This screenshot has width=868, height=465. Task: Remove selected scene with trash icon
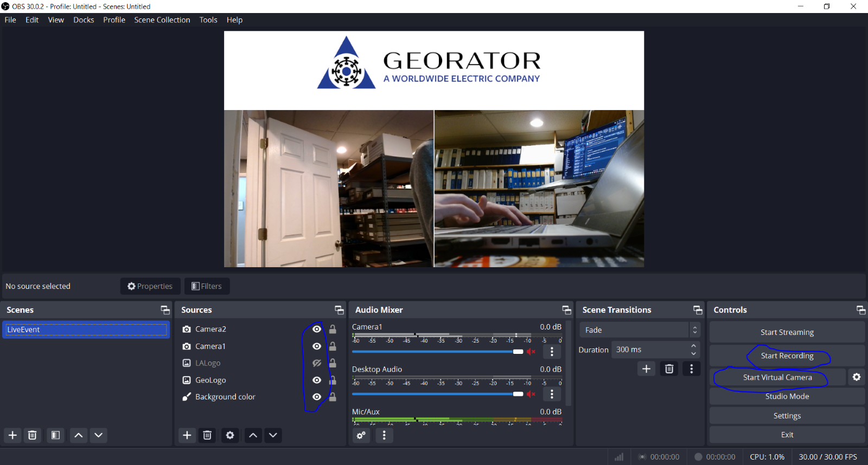coord(33,435)
